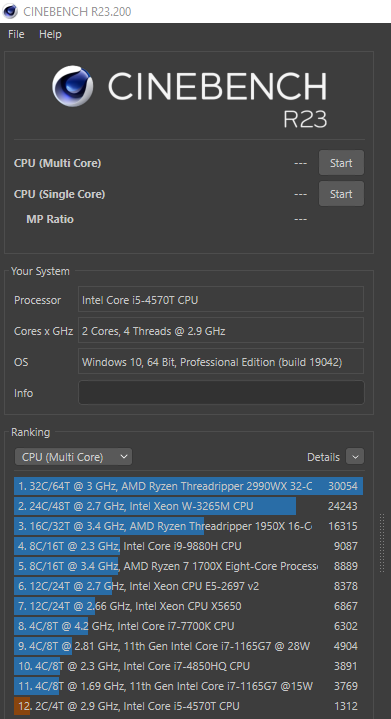The height and width of the screenshot is (719, 391).
Task: Open the File menu
Action: (16, 34)
